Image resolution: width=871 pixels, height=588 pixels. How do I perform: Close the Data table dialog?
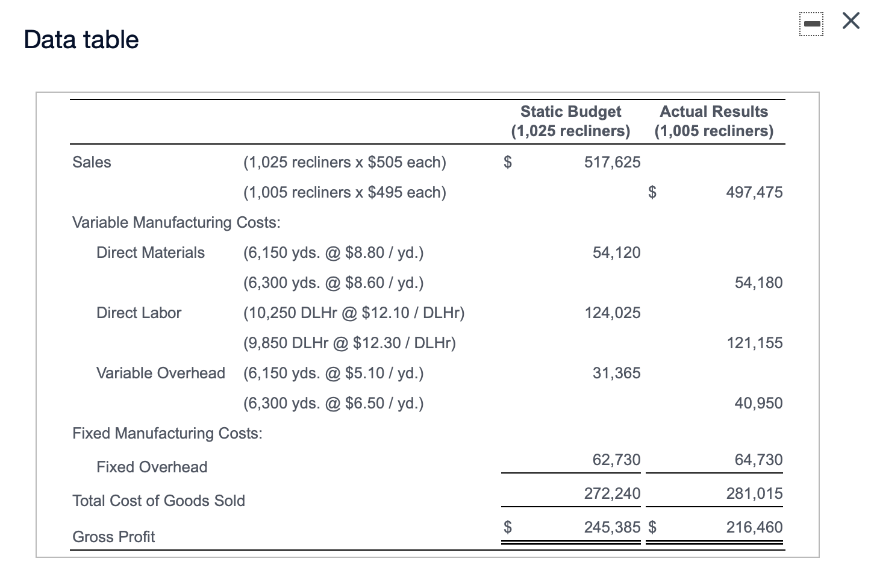coord(851,21)
